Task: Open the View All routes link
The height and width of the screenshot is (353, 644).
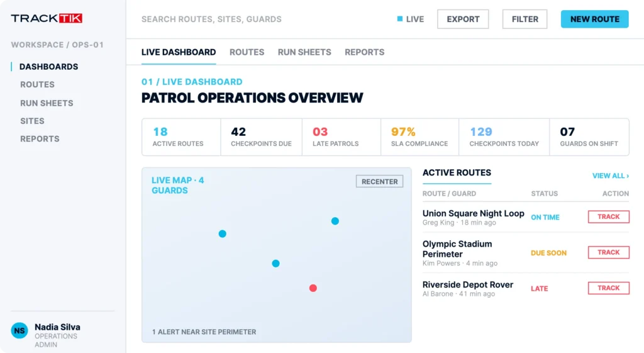Action: point(610,176)
